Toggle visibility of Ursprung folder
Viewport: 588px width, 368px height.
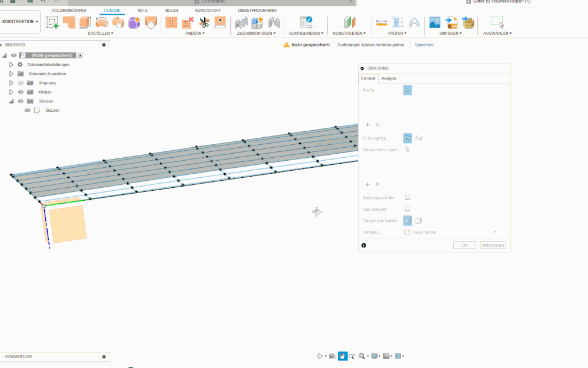pos(21,83)
